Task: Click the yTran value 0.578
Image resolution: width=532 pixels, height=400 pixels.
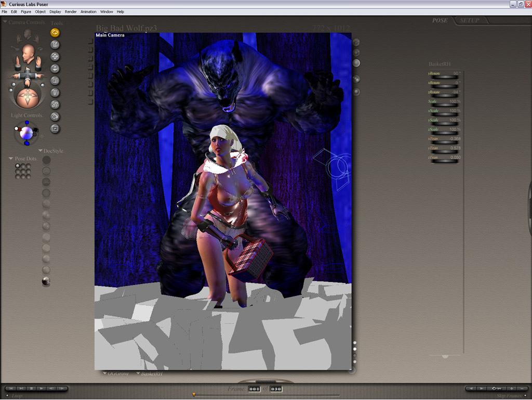Action: click(x=455, y=148)
